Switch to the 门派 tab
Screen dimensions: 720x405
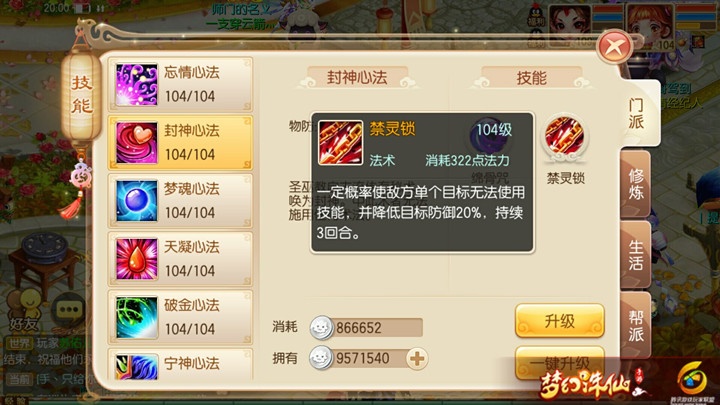pyautogui.click(x=636, y=113)
